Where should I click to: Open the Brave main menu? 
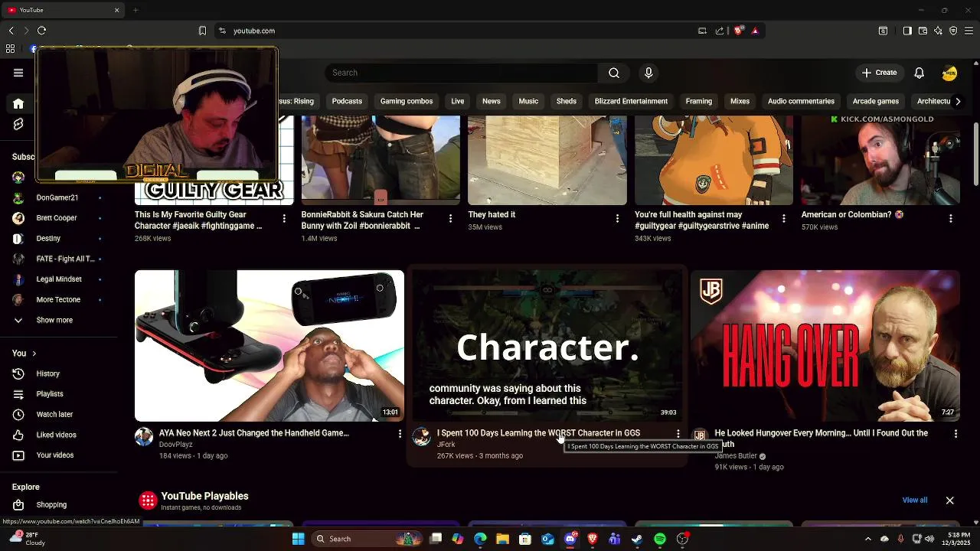[x=969, y=31]
